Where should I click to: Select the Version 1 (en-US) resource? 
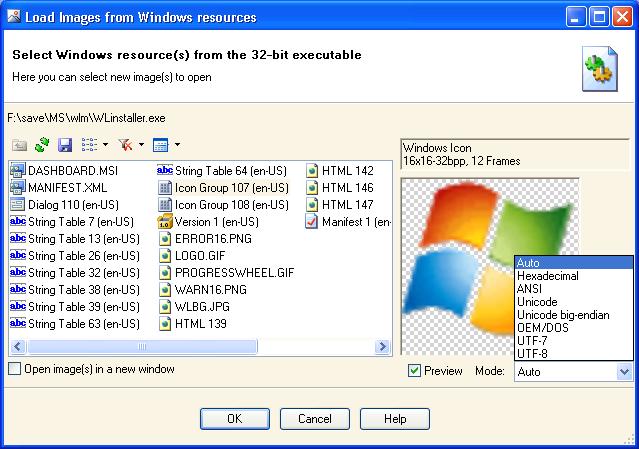[x=216, y=221]
